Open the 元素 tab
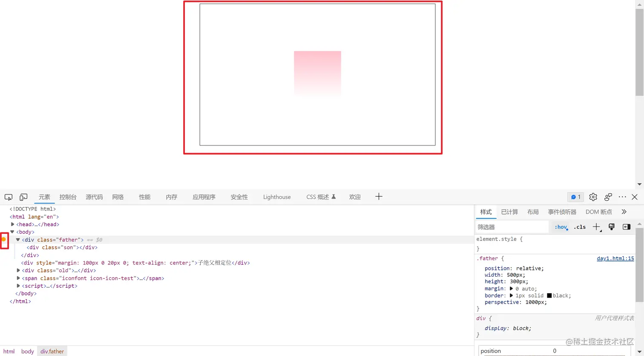This screenshot has width=644, height=356. click(x=44, y=197)
